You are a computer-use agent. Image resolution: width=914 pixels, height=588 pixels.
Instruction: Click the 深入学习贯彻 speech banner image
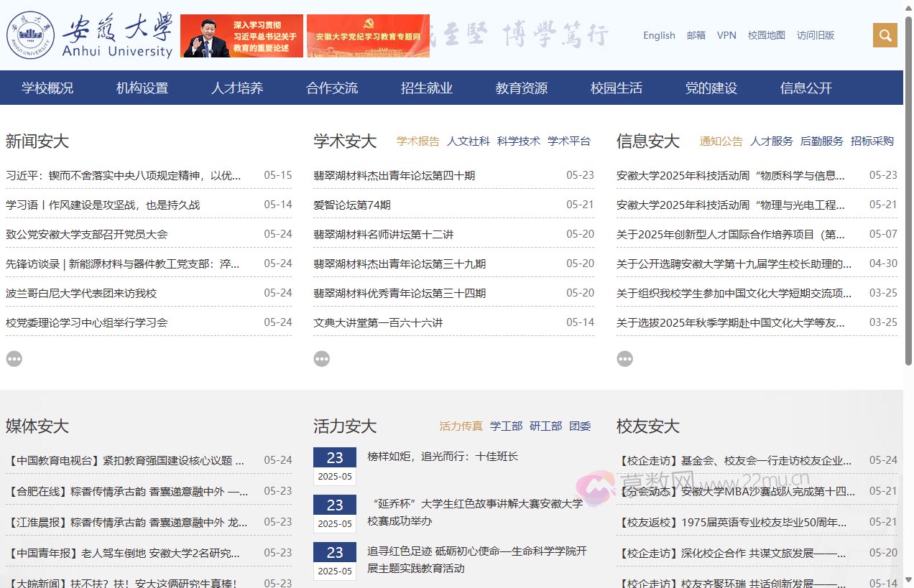241,35
